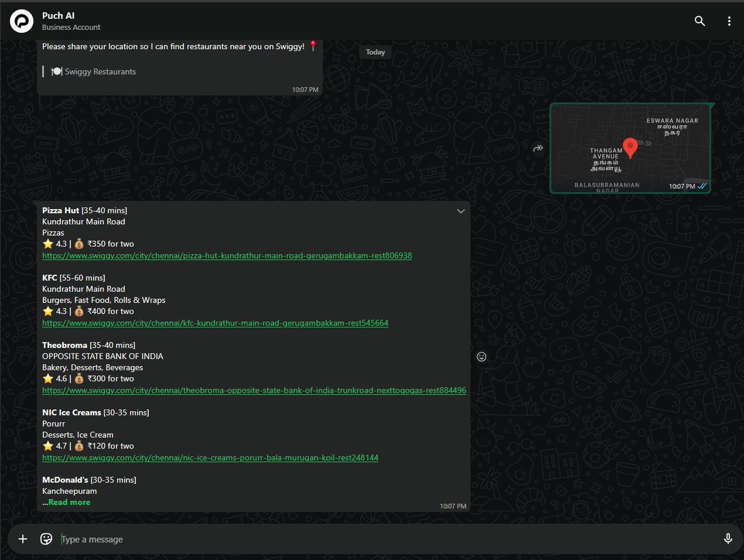Open the Puch AI profile avatar
Image resolution: width=744 pixels, height=560 pixels.
(x=22, y=21)
